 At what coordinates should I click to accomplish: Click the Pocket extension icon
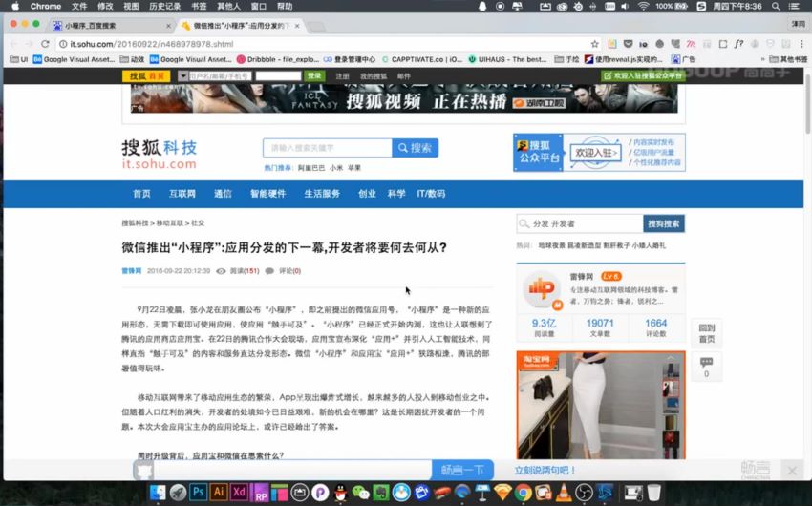629,44
